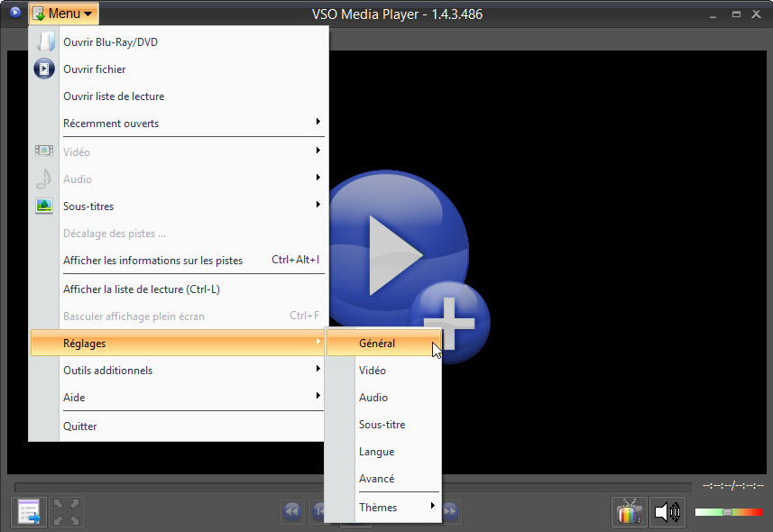Open Langue settings
This screenshot has height=532, width=773.
point(383,452)
